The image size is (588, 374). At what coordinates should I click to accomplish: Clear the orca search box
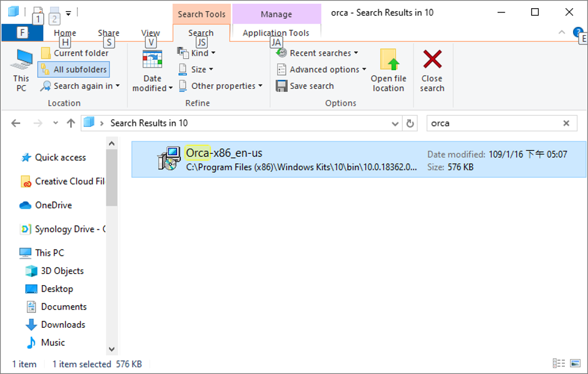tap(565, 123)
